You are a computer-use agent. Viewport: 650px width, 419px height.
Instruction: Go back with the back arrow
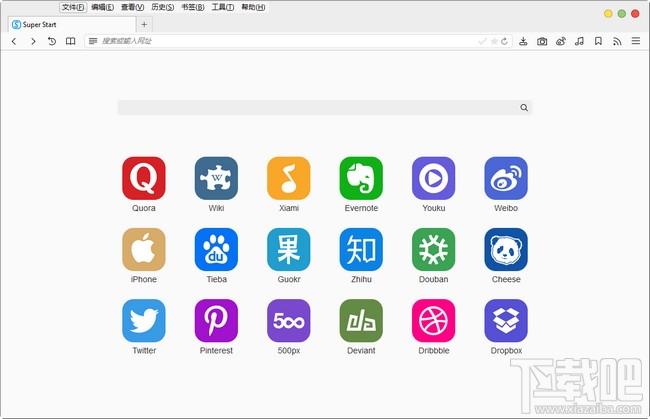pyautogui.click(x=14, y=41)
